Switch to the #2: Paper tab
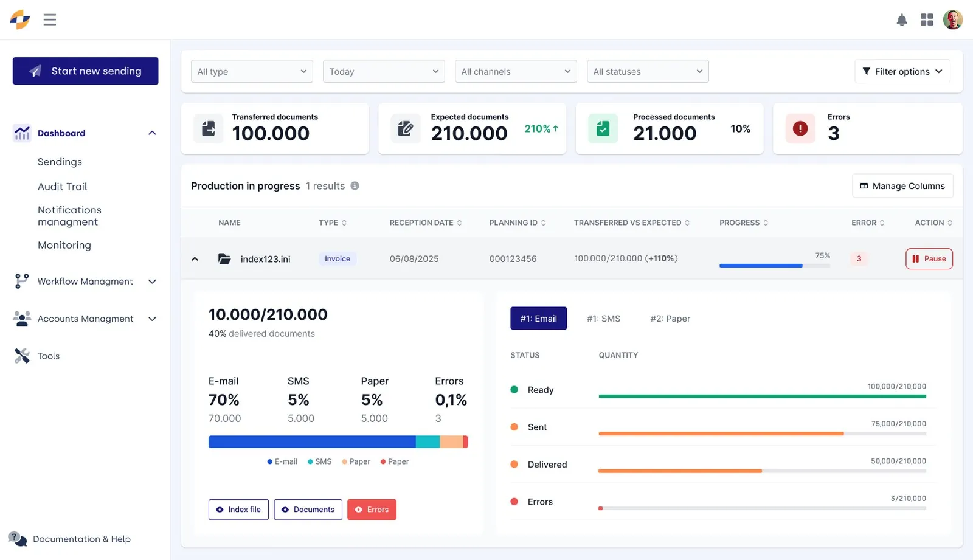This screenshot has height=560, width=973. (x=670, y=319)
